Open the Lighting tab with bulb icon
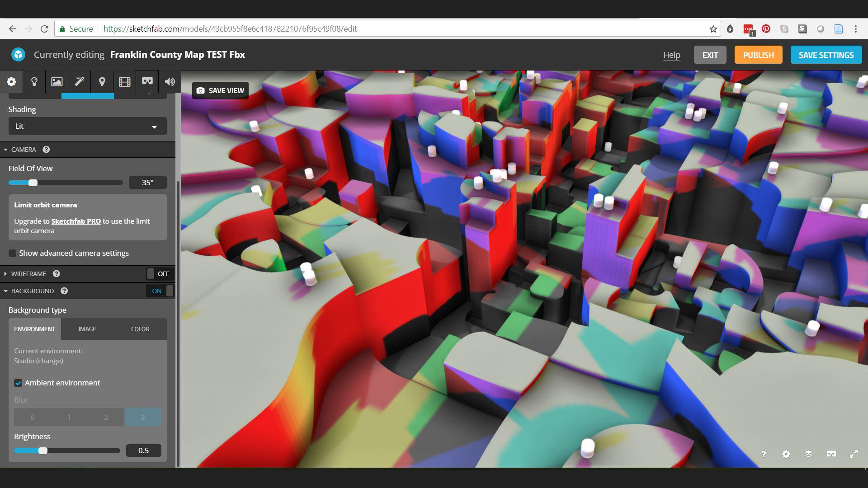The image size is (868, 488). click(x=34, y=82)
